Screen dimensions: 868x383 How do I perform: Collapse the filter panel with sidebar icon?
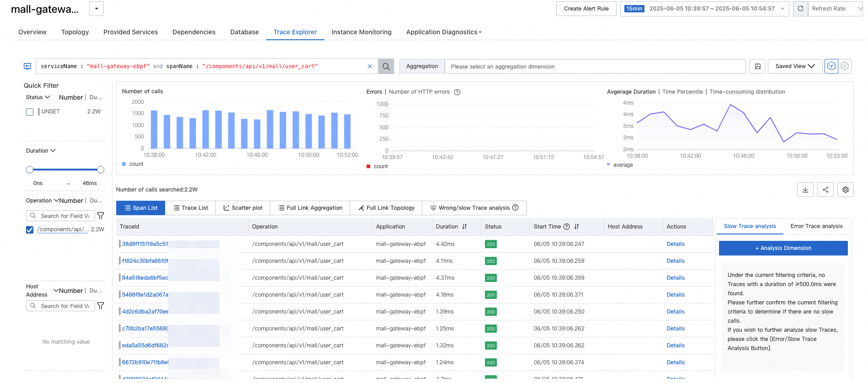[27, 67]
